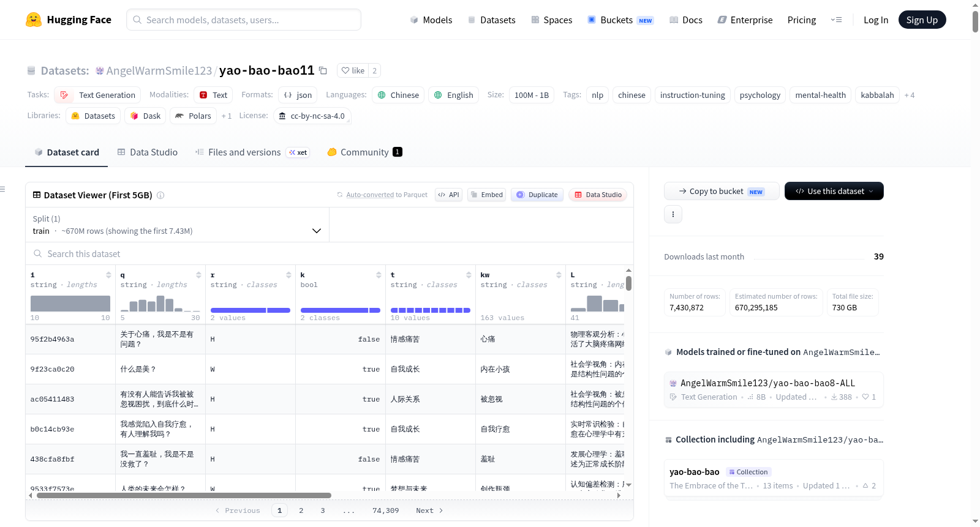Expand the navigation more menu
Image resolution: width=980 pixels, height=527 pixels.
click(x=836, y=20)
